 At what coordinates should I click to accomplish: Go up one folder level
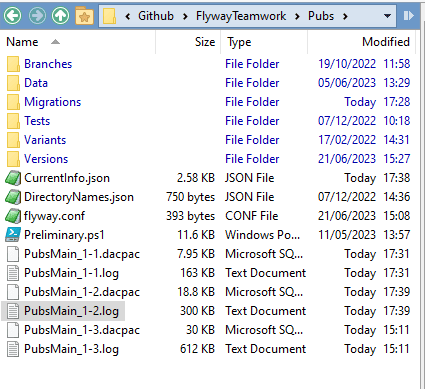click(60, 15)
